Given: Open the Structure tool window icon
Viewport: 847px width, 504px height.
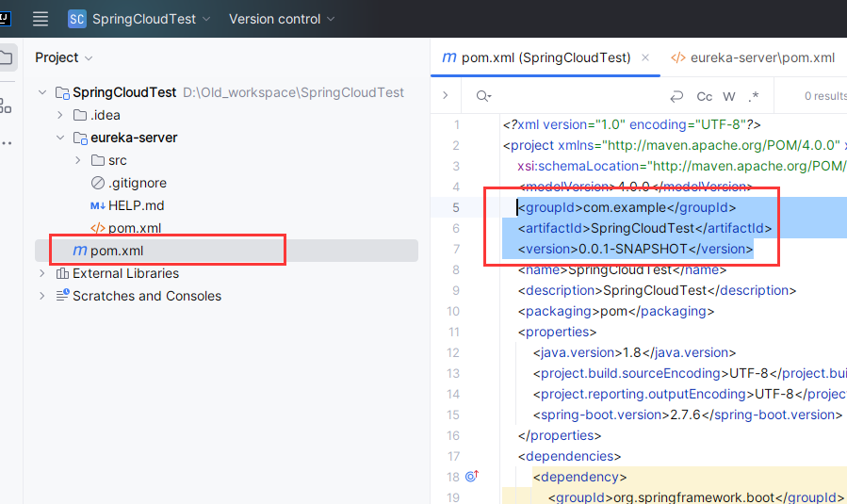Looking at the screenshot, I should tap(6, 105).
